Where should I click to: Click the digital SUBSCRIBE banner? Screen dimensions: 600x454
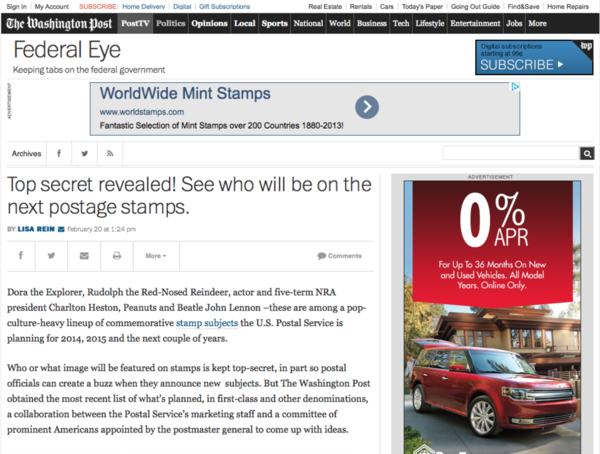(x=534, y=57)
